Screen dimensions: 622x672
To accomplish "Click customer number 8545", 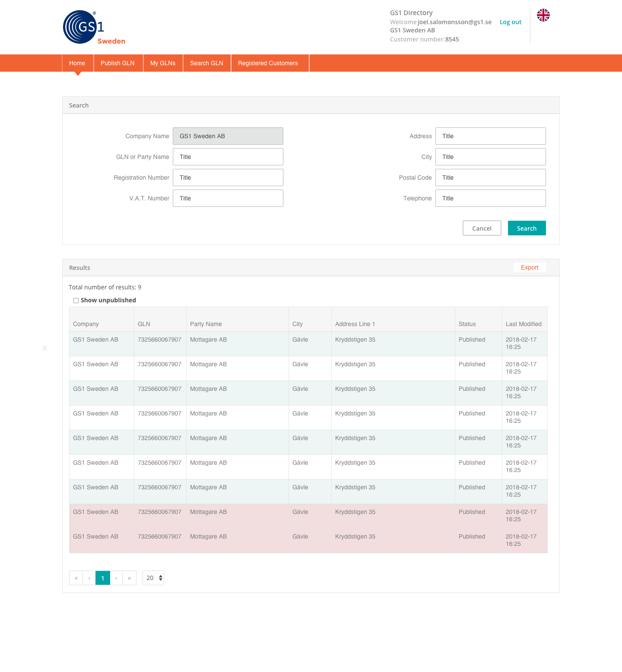I will [x=452, y=39].
